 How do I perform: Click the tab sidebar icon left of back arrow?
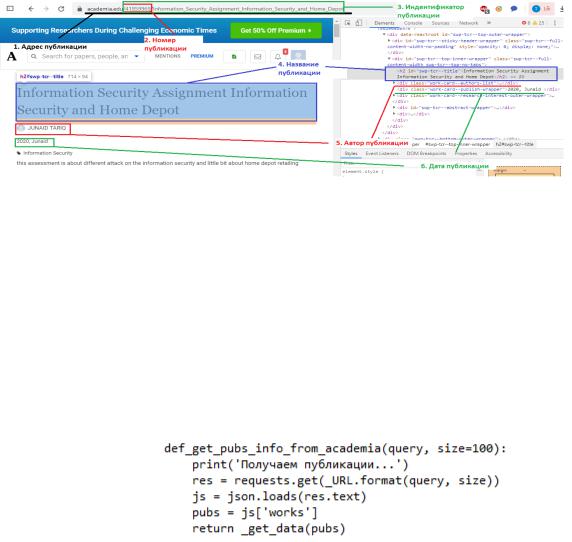(10, 8)
